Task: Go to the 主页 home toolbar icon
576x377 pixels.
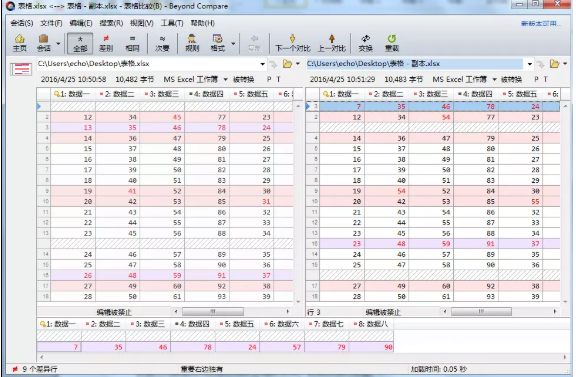Action: pos(19,43)
